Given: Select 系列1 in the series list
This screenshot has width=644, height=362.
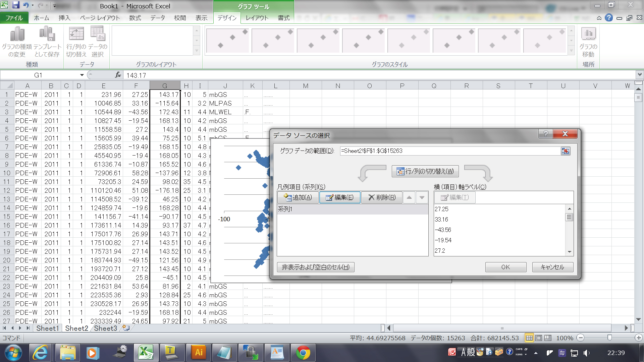Looking at the screenshot, I should (352, 209).
